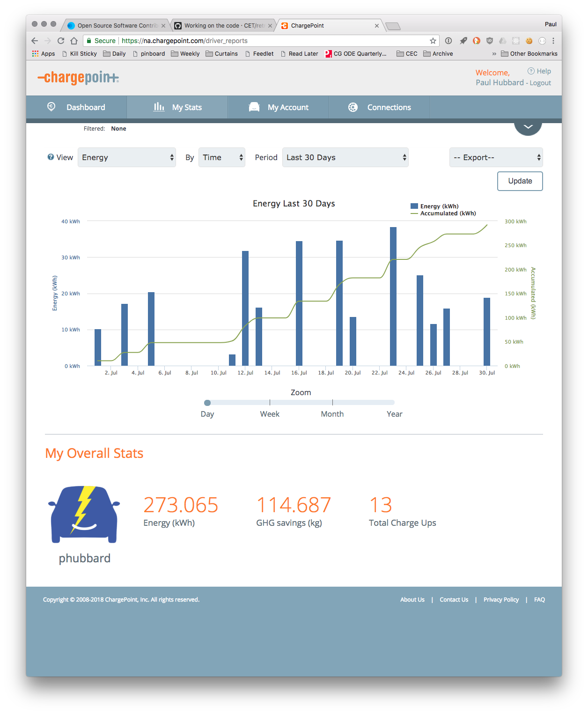Click the Logout link
The width and height of the screenshot is (588, 714).
(540, 82)
